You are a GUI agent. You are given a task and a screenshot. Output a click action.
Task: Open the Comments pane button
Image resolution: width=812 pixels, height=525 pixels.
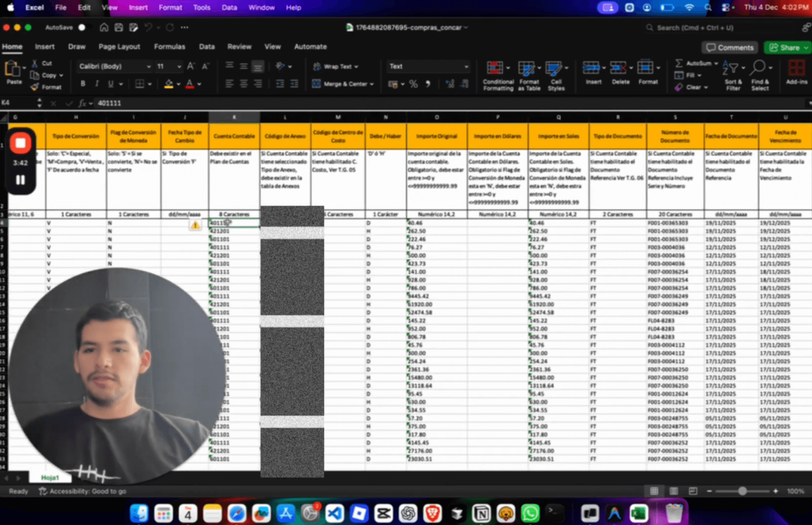click(730, 48)
